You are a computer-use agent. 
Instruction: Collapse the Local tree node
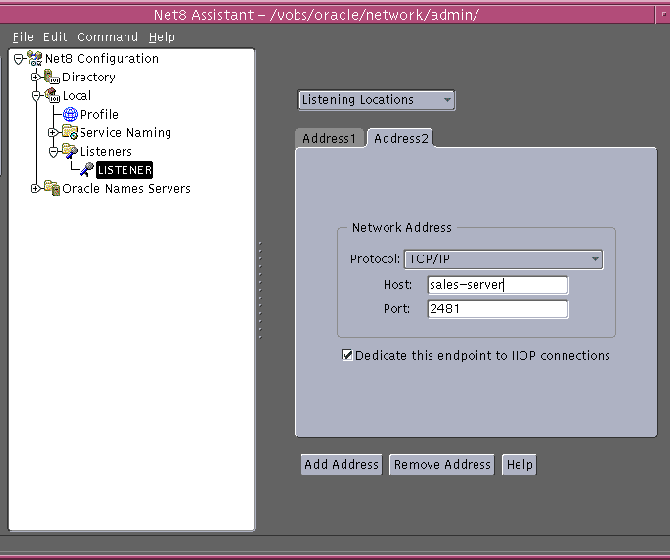[36, 96]
